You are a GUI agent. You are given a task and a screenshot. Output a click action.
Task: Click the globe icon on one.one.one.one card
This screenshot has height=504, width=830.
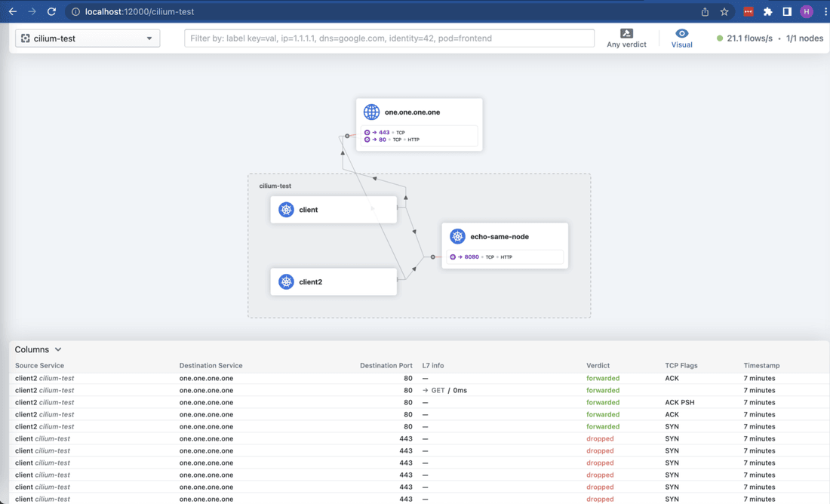(371, 112)
